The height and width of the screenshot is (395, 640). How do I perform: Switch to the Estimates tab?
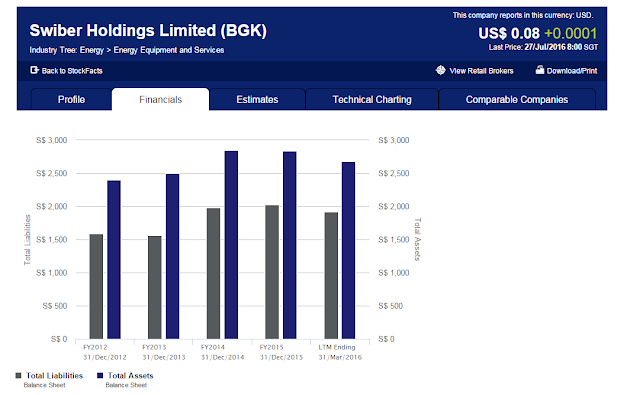(257, 100)
